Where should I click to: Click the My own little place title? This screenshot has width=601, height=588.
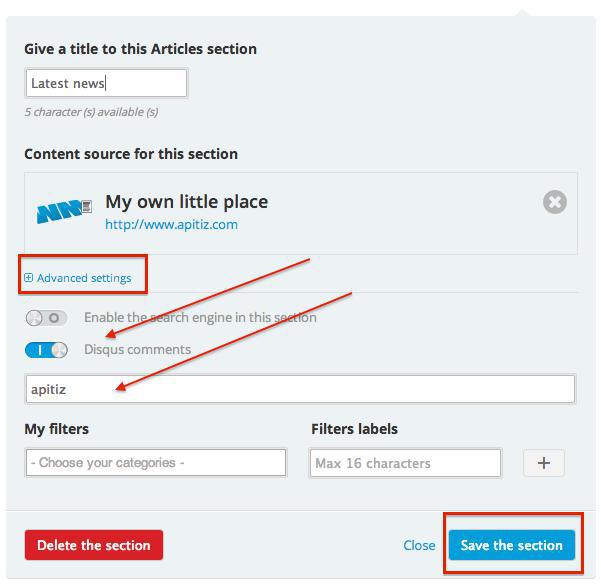pos(186,201)
